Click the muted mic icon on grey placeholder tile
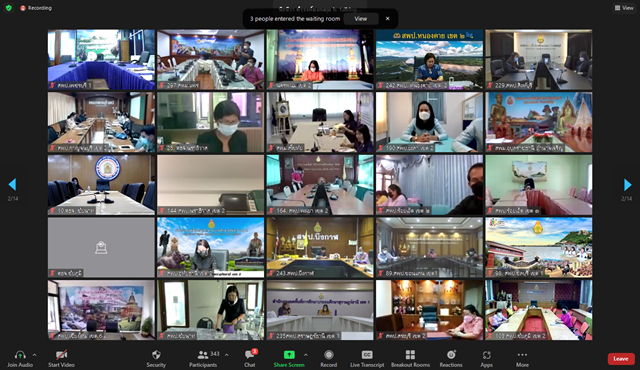This screenshot has width=640, height=370. [53, 273]
